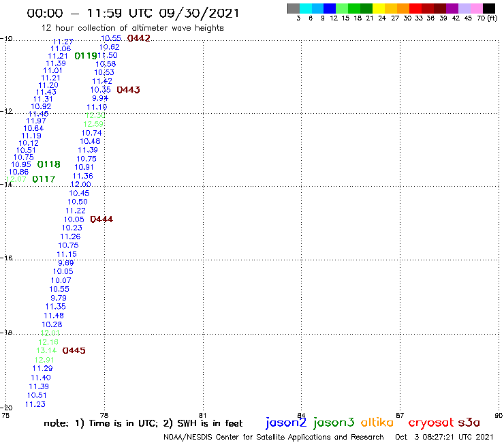The width and height of the screenshot is (504, 443).
Task: Click the note about UTC and SWH feet
Action: [x=143, y=423]
